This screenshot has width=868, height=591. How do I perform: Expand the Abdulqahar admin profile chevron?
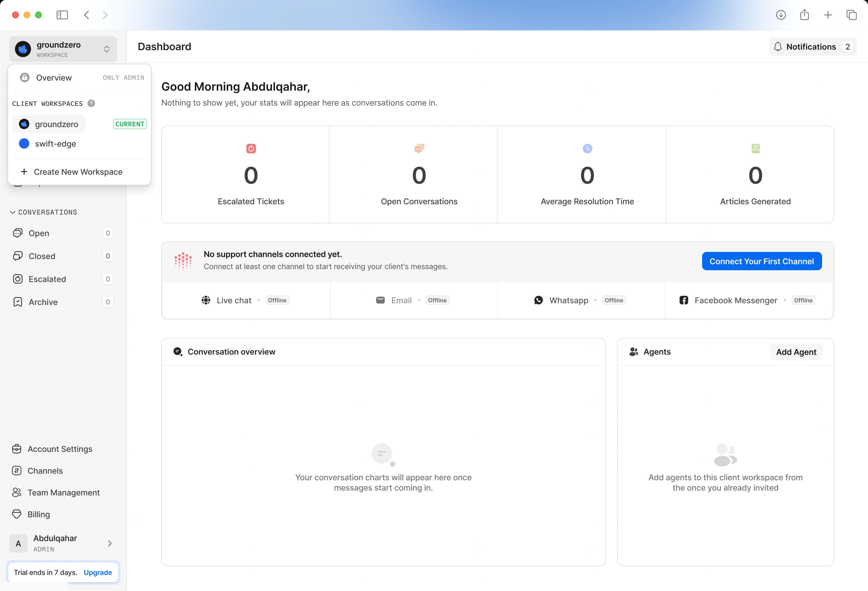pyautogui.click(x=109, y=543)
